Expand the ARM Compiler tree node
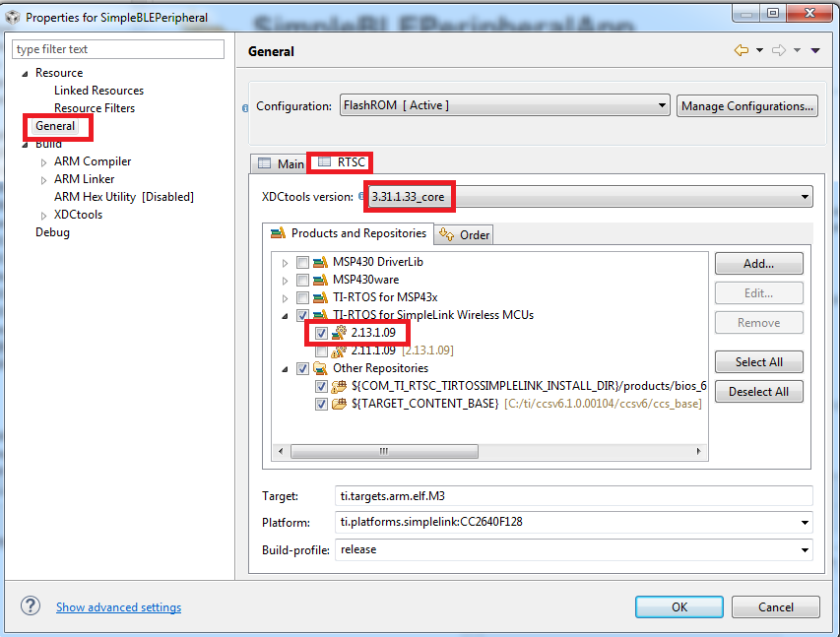Viewport: 840px width, 637px height. [x=44, y=162]
